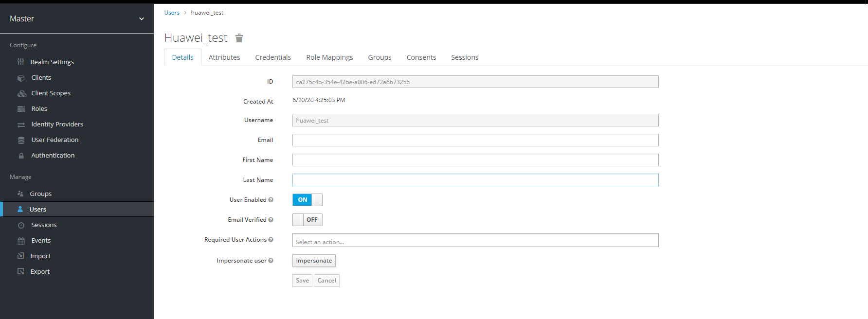Click the Clients cube icon

pos(21,78)
